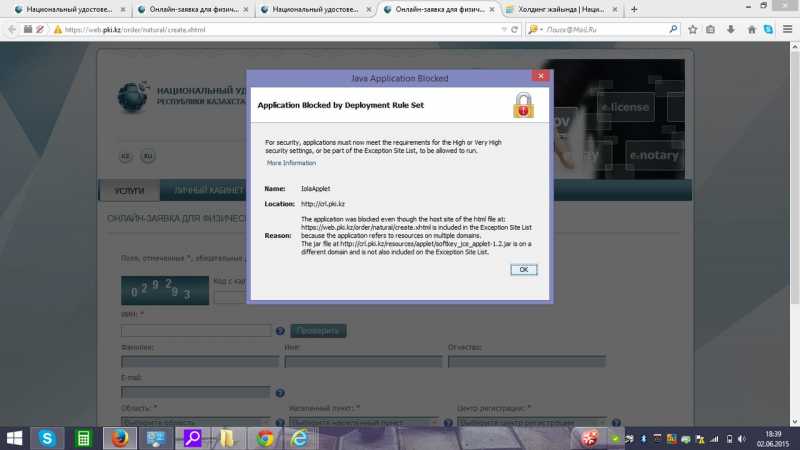
Task: Select the УСЛУГИ navigation tab
Action: 130,190
